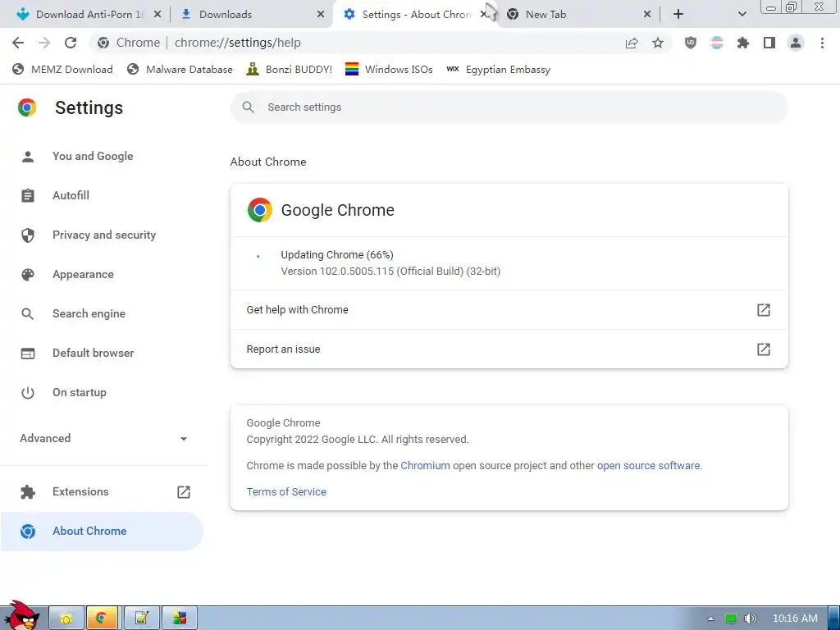Open the Bonzi BUDDY! bookmark
The height and width of the screenshot is (630, 840).
[x=290, y=69]
